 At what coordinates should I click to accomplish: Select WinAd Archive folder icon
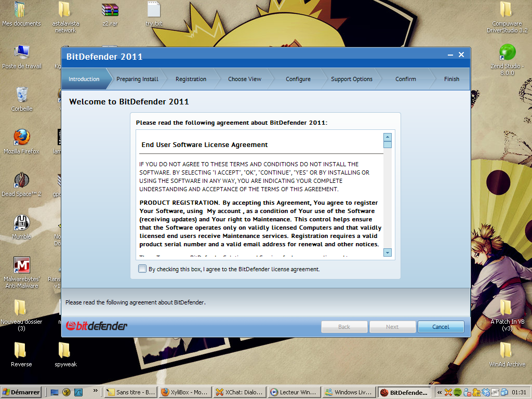pyautogui.click(x=507, y=354)
